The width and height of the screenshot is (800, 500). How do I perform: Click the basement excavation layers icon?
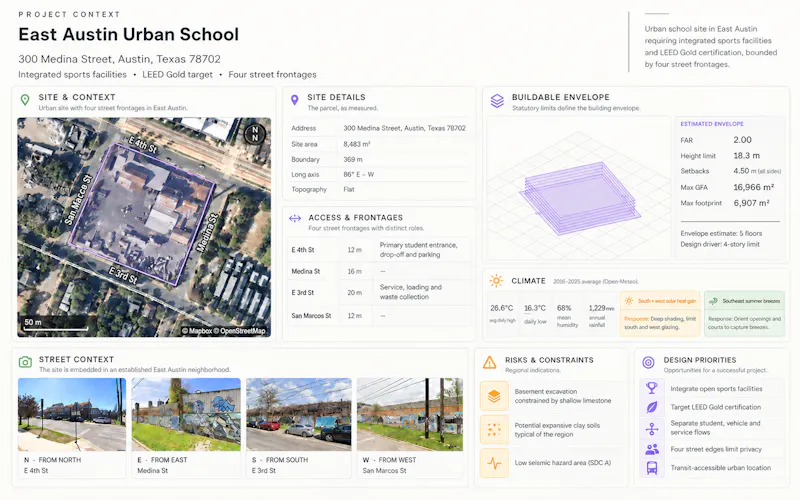tap(494, 396)
